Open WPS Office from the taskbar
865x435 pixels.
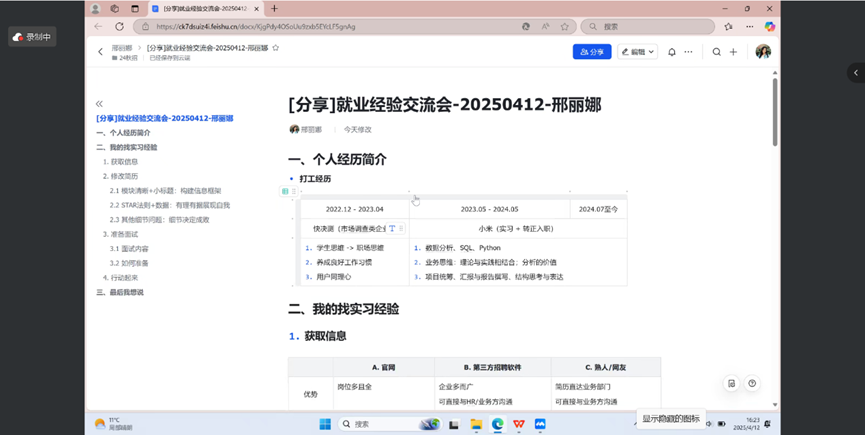coord(519,424)
